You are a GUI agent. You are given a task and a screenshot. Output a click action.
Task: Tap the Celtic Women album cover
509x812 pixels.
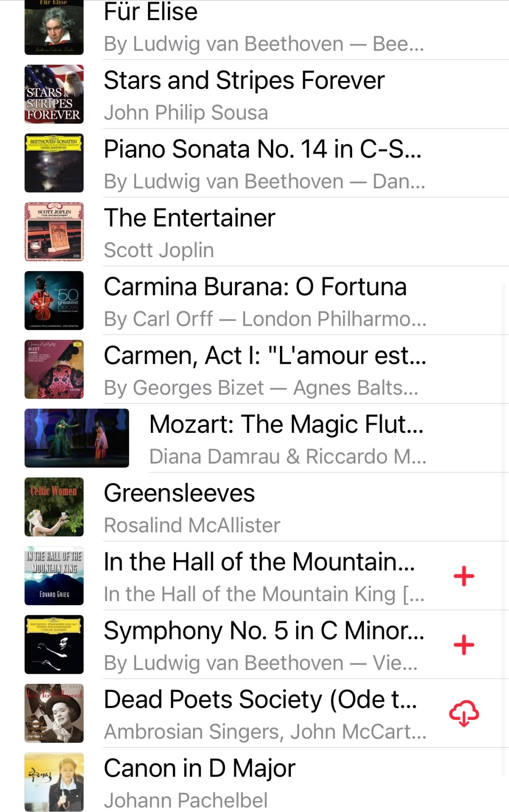coord(54,506)
